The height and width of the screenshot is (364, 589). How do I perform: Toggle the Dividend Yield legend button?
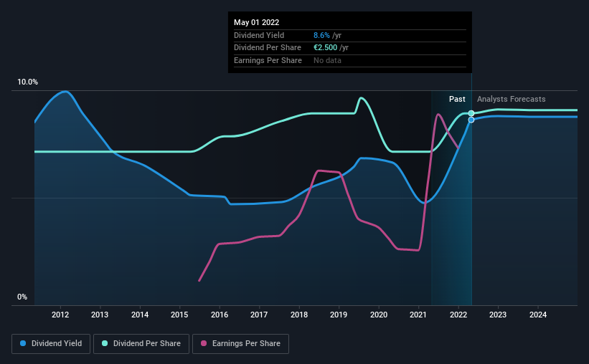pos(51,344)
